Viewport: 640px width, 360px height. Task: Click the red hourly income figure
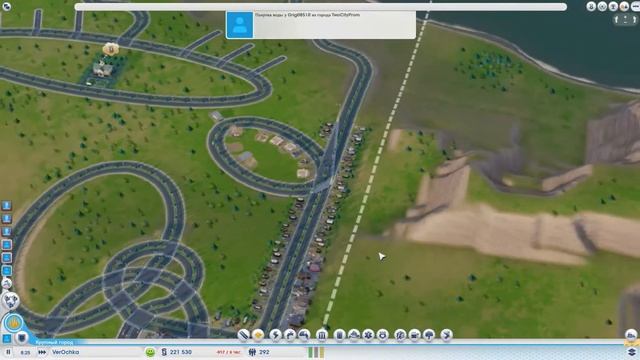click(x=229, y=352)
